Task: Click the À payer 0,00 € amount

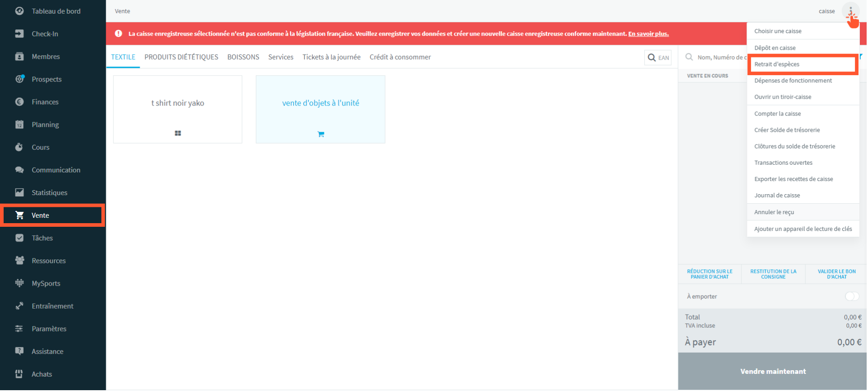Action: (x=849, y=342)
